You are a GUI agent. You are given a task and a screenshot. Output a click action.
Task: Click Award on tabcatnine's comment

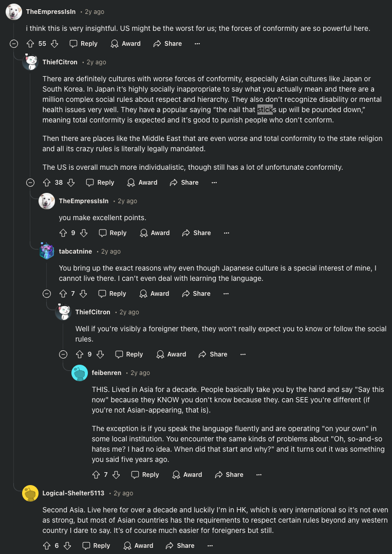(155, 294)
